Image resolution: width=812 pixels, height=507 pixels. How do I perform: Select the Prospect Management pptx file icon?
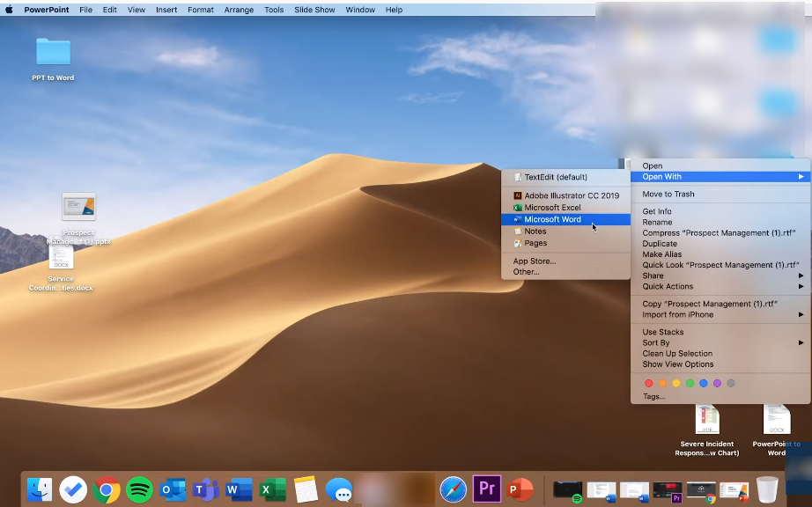point(78,207)
